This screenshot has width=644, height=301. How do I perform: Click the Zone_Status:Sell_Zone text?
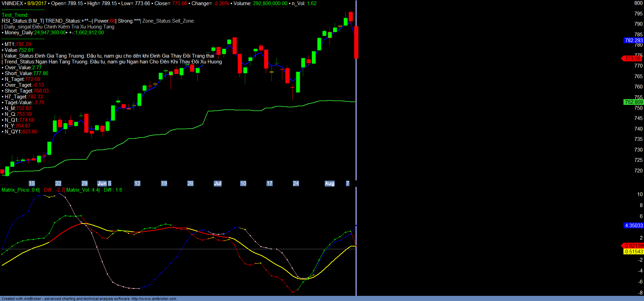[168, 21]
